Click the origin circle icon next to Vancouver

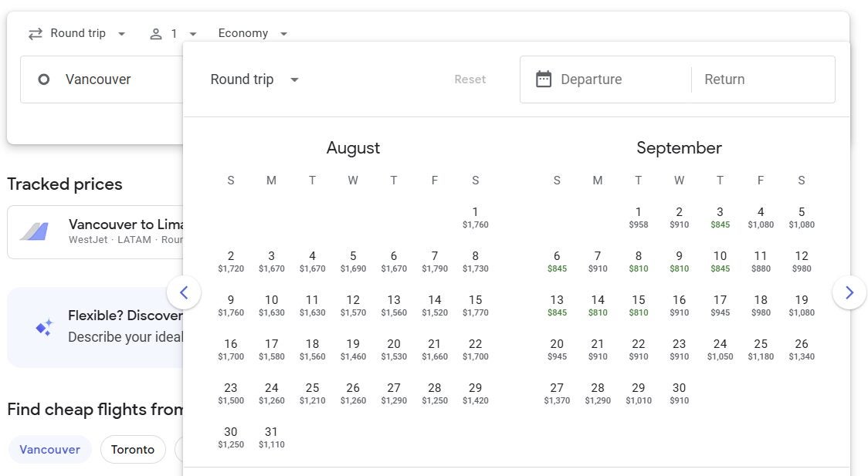pos(44,79)
